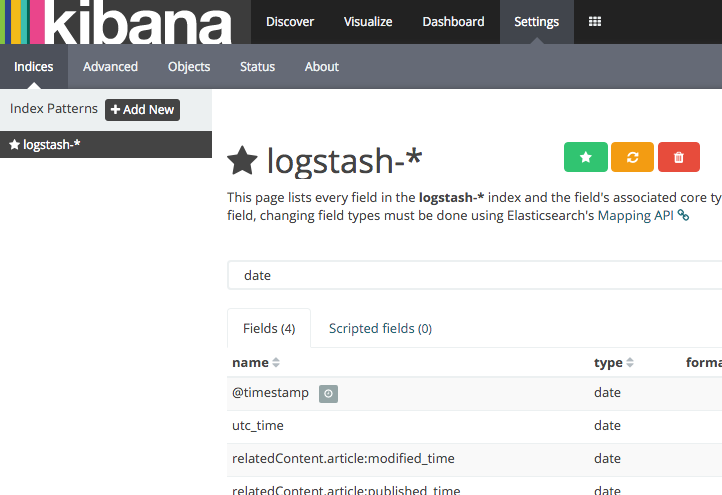Open the Settings section
The height and width of the screenshot is (495, 722).
click(x=536, y=22)
